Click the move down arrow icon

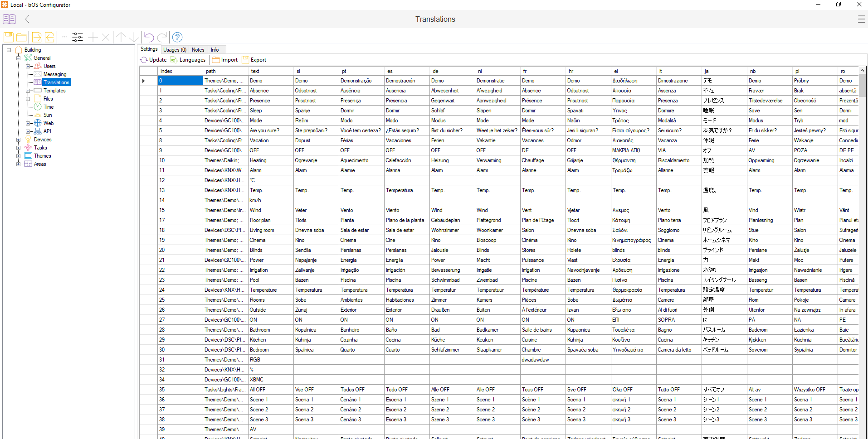[134, 37]
